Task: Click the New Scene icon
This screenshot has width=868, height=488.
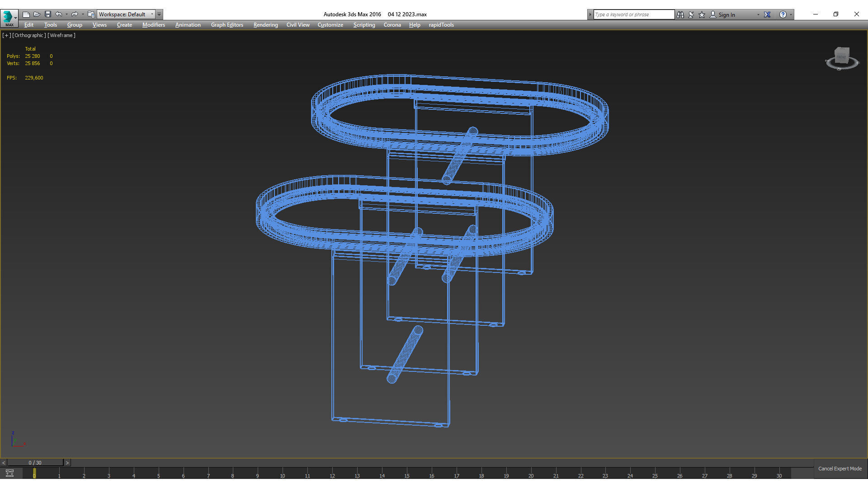Action: click(26, 14)
